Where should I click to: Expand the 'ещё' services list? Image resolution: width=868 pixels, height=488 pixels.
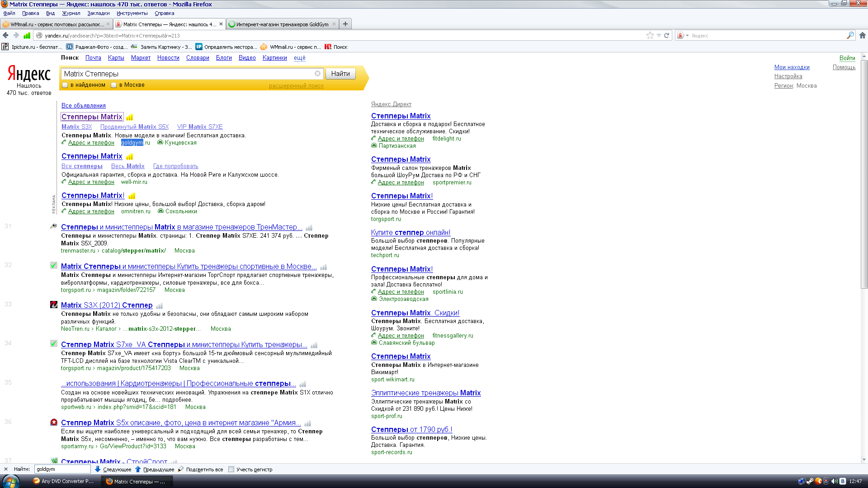299,58
